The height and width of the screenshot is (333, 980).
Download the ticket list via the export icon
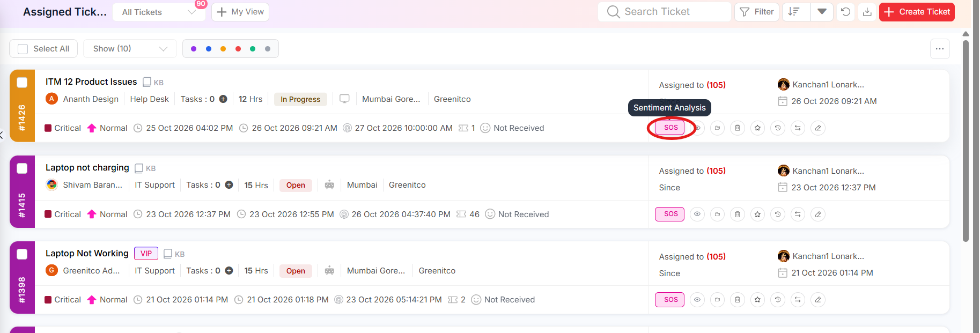point(867,12)
